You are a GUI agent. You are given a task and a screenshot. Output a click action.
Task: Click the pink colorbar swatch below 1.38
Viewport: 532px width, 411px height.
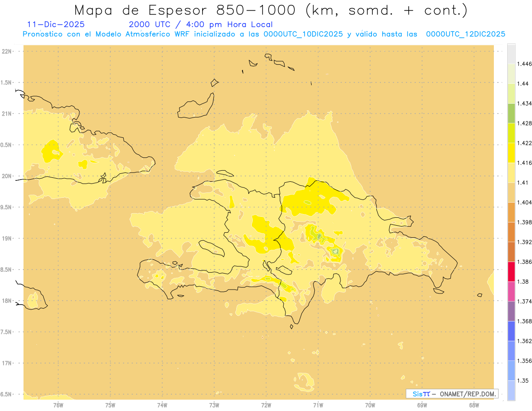click(x=511, y=291)
